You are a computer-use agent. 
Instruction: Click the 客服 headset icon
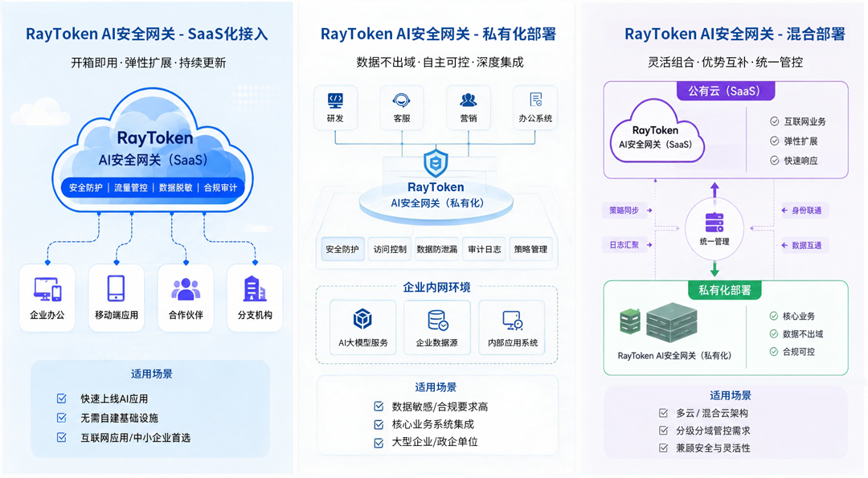click(401, 100)
